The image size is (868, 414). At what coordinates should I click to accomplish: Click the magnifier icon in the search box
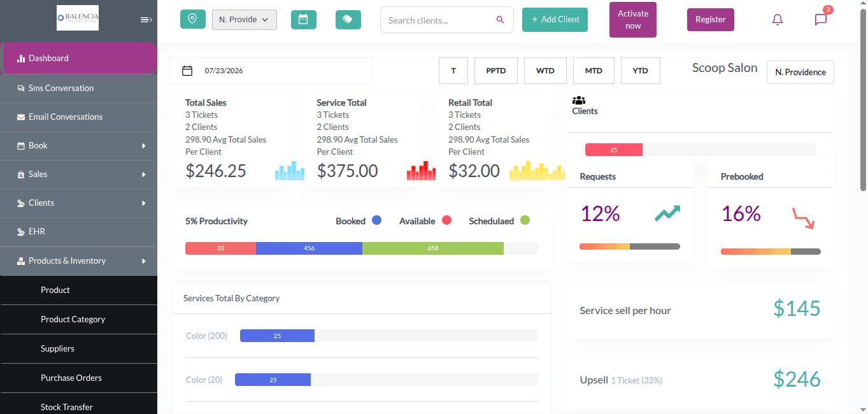tap(501, 20)
